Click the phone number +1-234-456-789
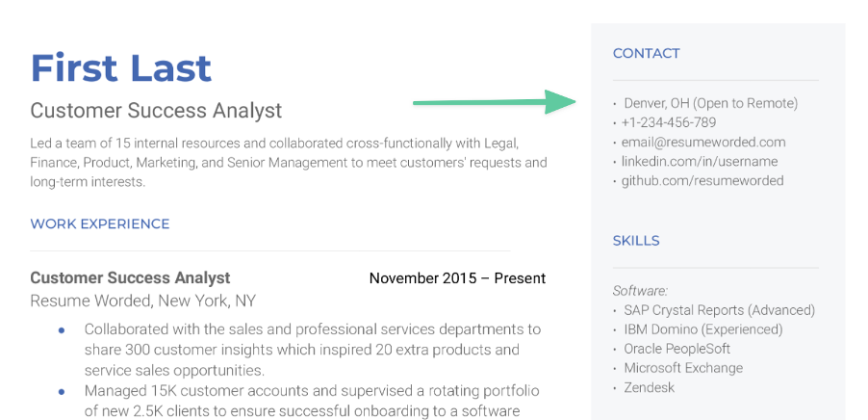 (668, 122)
